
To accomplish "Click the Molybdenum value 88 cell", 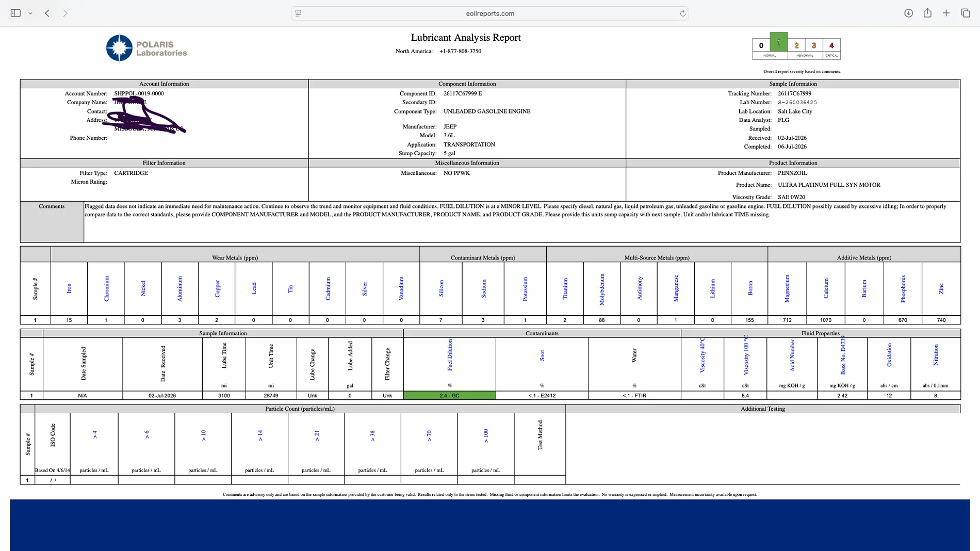I will (x=601, y=320).
